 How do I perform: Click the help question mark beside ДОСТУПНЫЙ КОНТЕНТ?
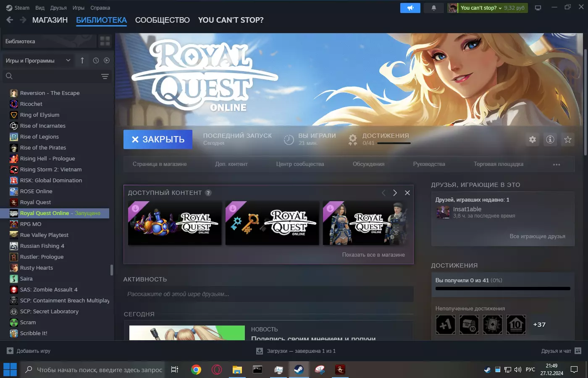pyautogui.click(x=208, y=193)
